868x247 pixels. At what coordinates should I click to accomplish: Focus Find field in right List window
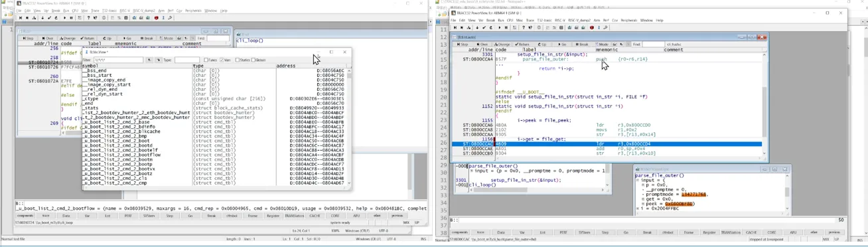click(x=654, y=44)
